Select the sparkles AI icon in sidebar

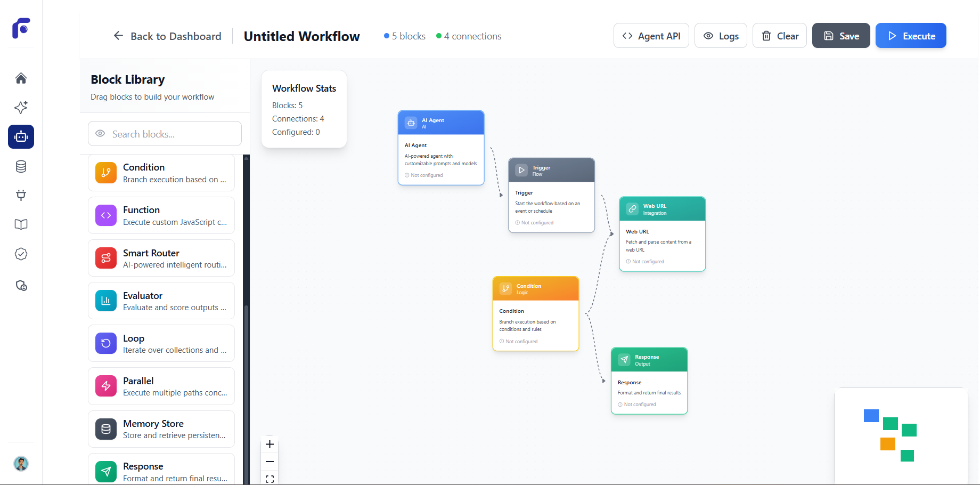click(21, 107)
